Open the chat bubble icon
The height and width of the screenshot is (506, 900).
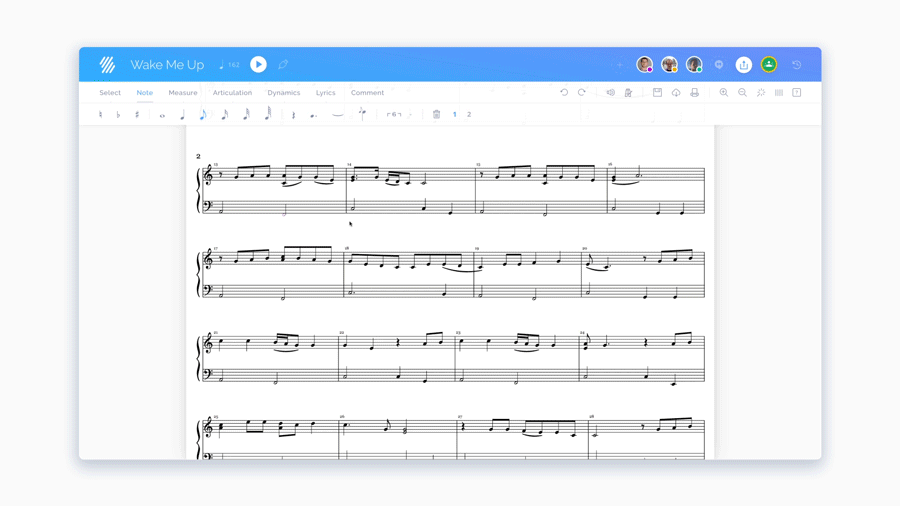pyautogui.click(x=719, y=65)
